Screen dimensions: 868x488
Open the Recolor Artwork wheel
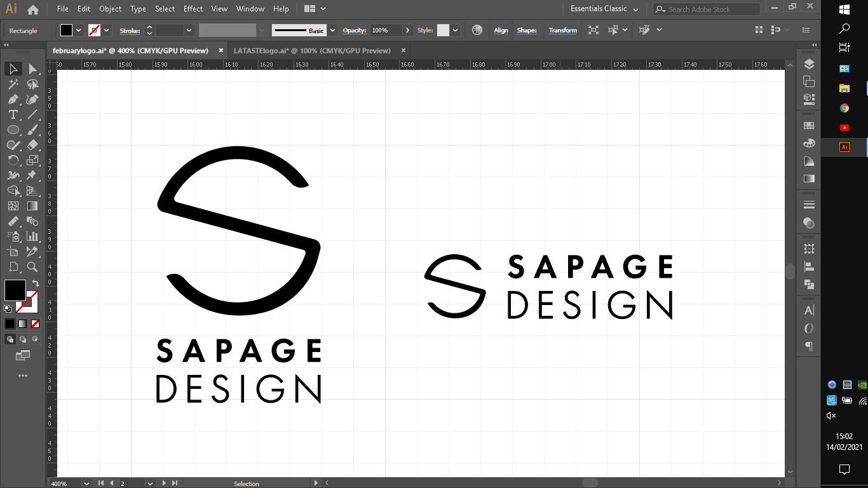coord(477,30)
